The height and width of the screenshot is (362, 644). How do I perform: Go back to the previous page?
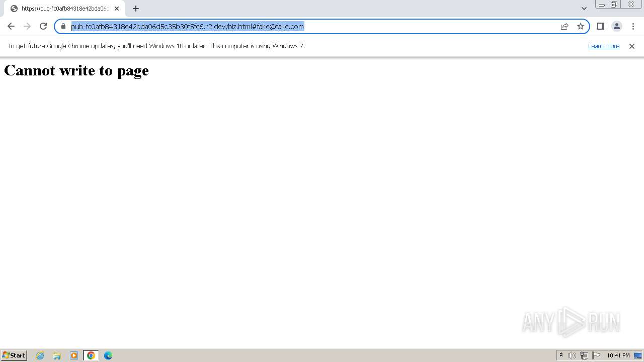(x=11, y=26)
